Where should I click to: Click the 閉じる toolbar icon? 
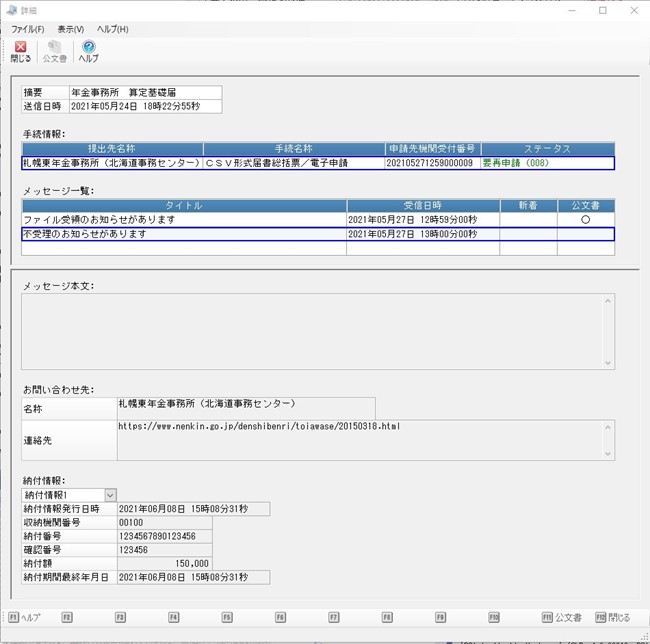click(x=20, y=51)
